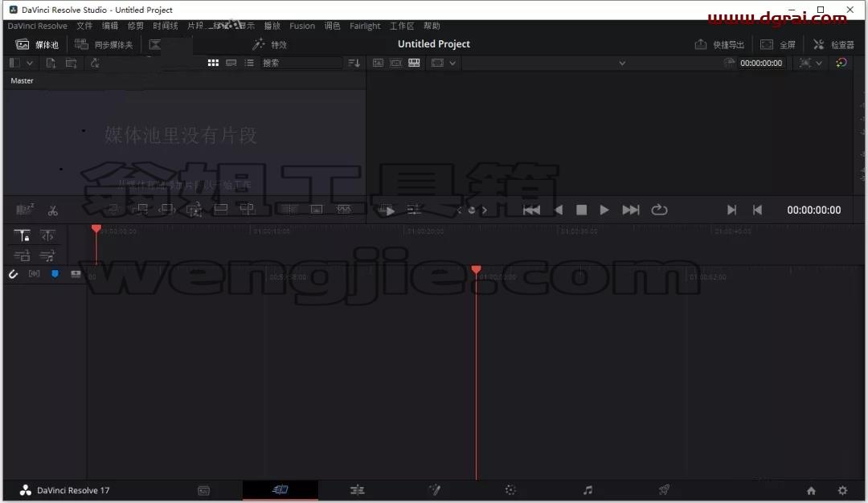
Task: Open the Fairlight menu
Action: (365, 26)
